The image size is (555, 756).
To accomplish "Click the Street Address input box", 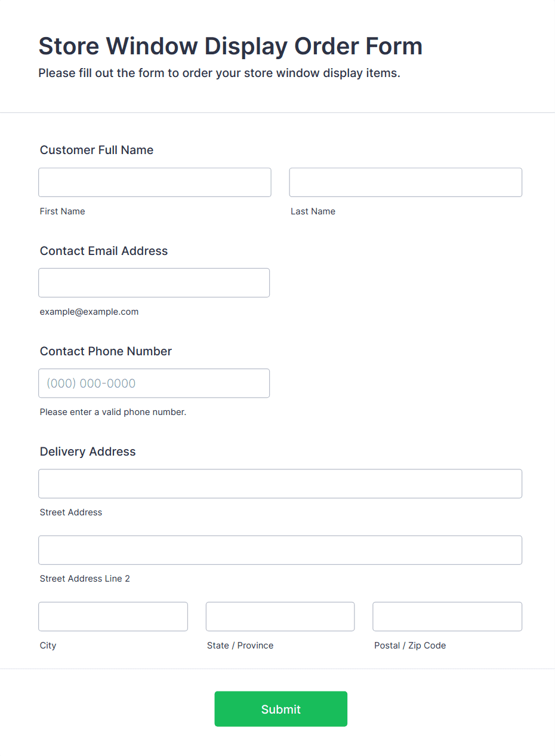I will click(x=280, y=484).
